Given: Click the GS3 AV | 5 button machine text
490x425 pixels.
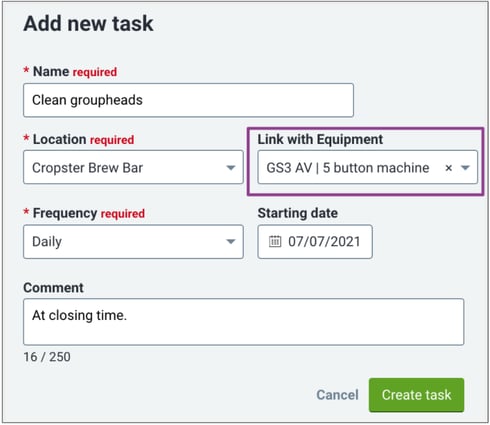Looking at the screenshot, I should pos(348,168).
